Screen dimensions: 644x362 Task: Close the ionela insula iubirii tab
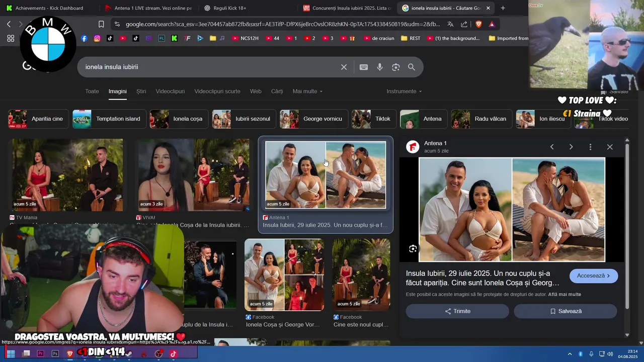click(x=488, y=8)
